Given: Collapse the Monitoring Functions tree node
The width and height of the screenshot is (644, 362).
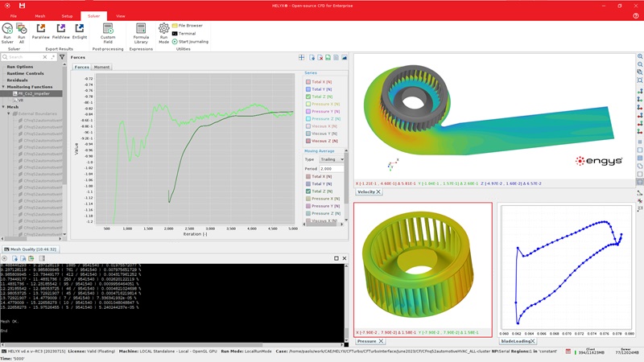Looking at the screenshot, I should [4, 87].
